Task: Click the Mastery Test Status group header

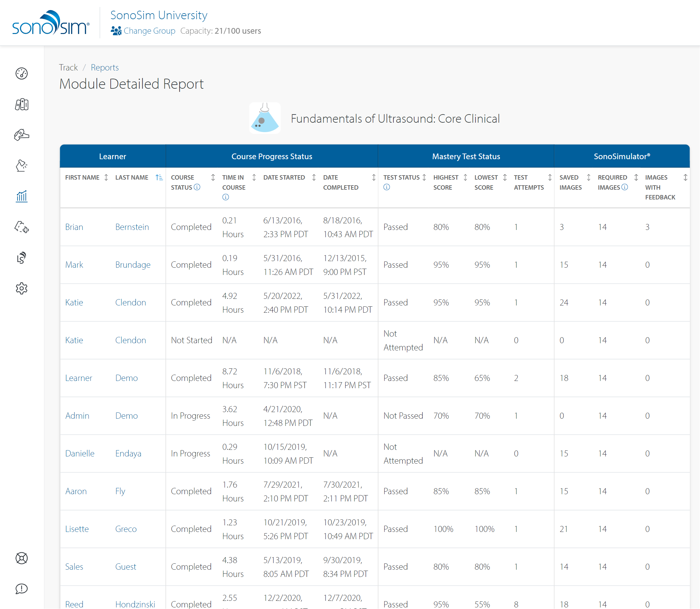Action: (x=466, y=156)
